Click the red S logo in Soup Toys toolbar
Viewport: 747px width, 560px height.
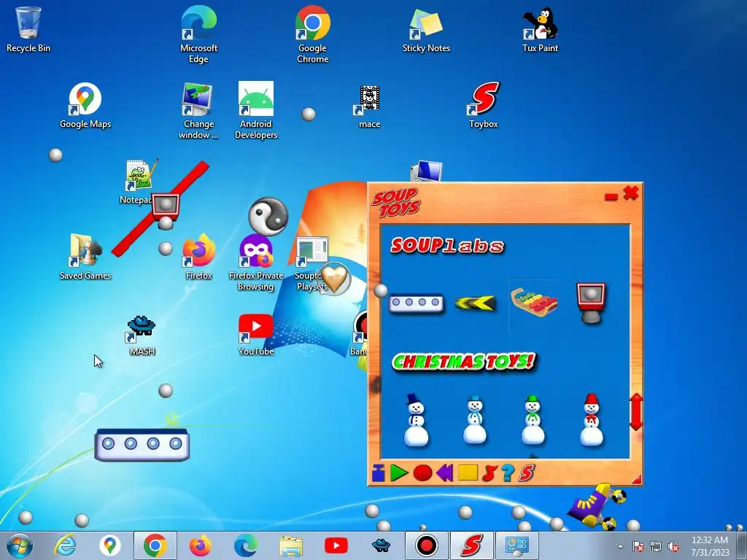coord(527,472)
